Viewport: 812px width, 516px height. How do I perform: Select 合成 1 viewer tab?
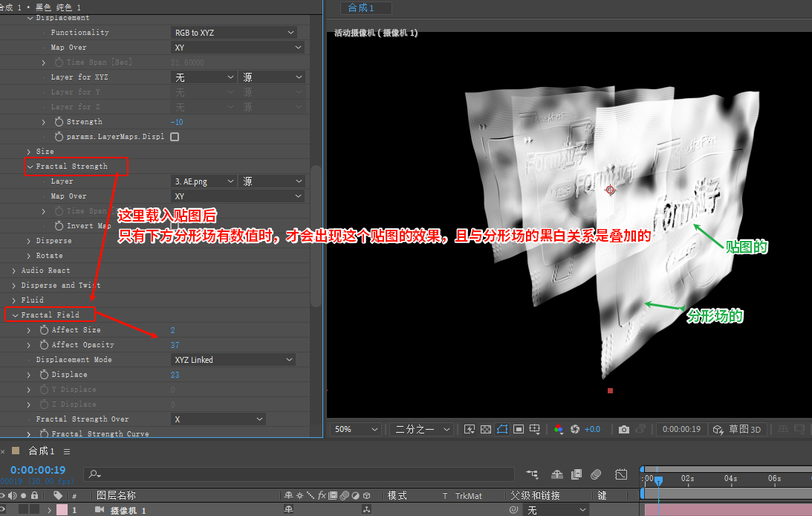click(x=361, y=7)
